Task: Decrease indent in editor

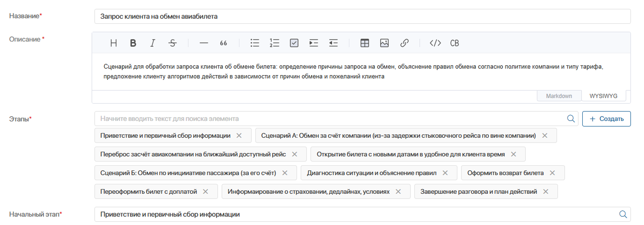Action: click(333, 43)
